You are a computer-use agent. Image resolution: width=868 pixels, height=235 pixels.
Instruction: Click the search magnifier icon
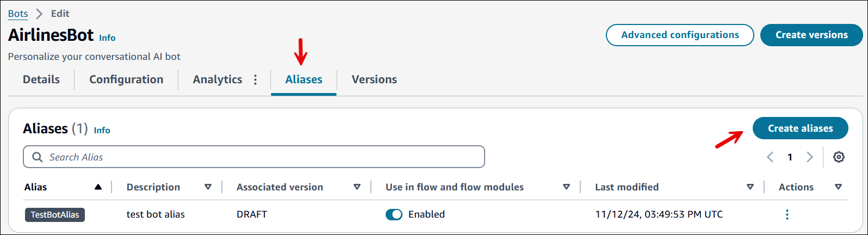(38, 157)
